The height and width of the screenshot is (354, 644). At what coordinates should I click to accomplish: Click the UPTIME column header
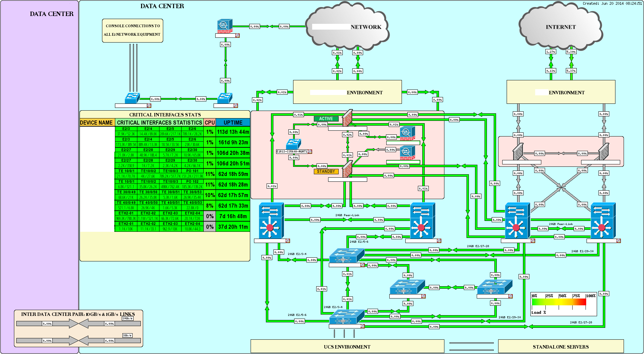pos(233,123)
